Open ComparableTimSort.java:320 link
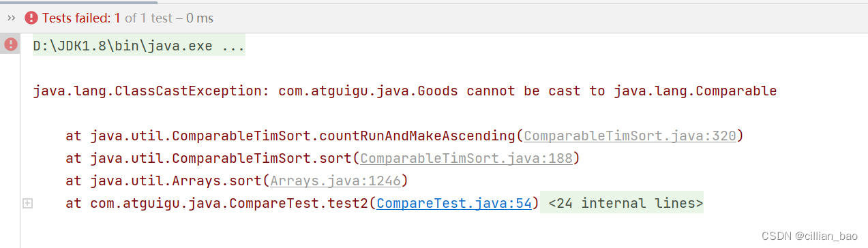 630,136
